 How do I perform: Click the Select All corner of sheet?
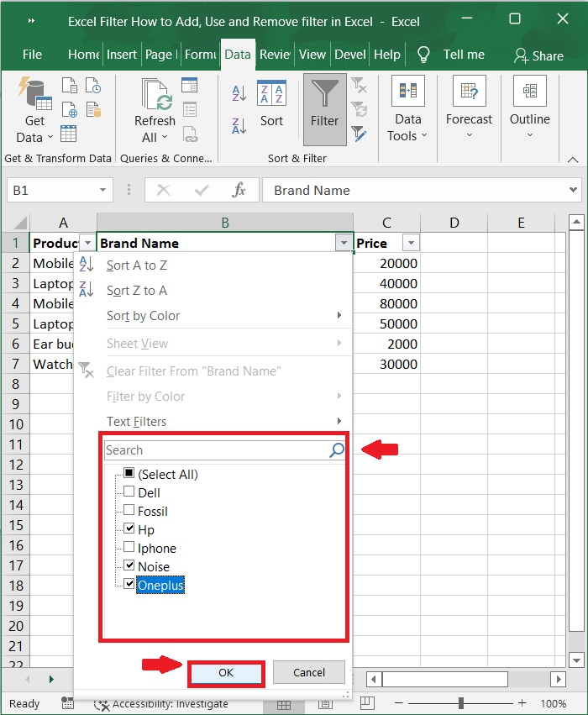[19, 223]
